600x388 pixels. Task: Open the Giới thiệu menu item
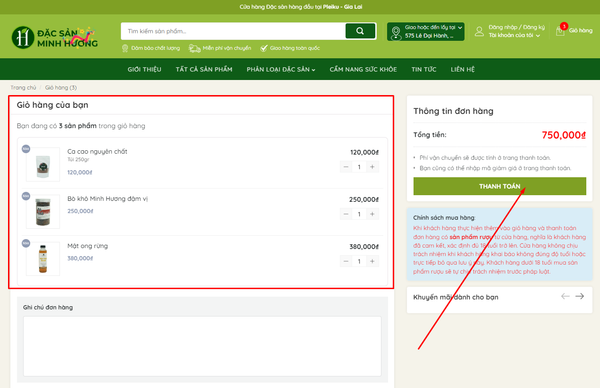(x=144, y=69)
